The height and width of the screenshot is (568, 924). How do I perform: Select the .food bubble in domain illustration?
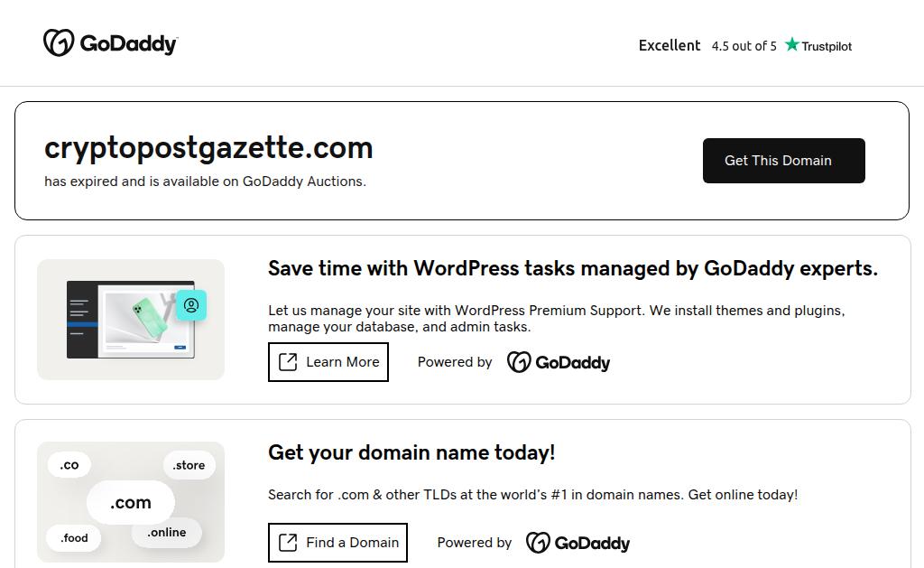tap(75, 538)
